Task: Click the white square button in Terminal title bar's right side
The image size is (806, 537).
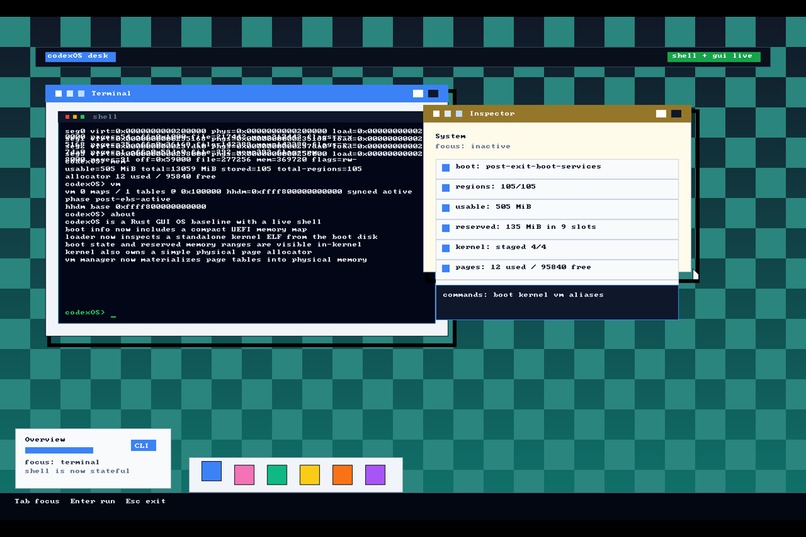Action: (418, 94)
